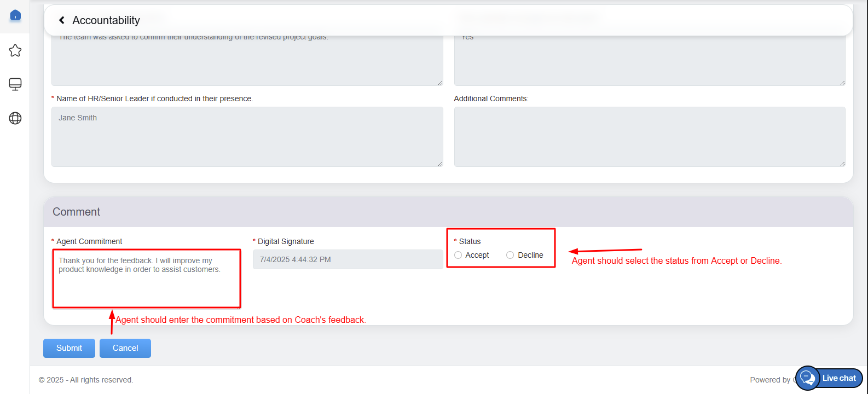Open the Live chat widget

829,378
